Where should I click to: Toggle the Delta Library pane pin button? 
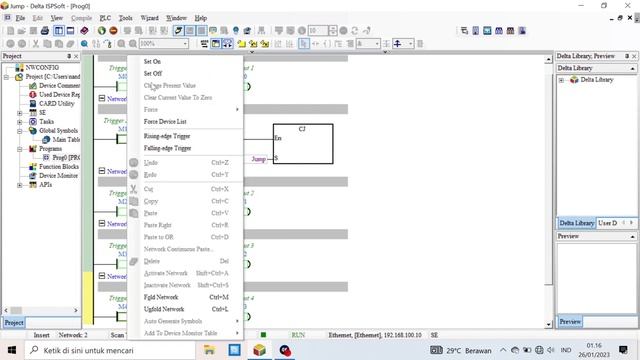pos(627,56)
